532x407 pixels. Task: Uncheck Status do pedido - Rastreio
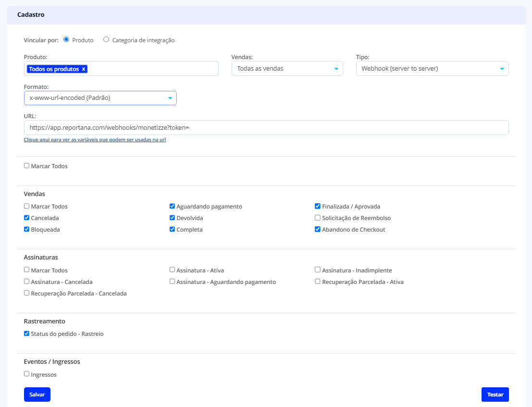tap(26, 334)
